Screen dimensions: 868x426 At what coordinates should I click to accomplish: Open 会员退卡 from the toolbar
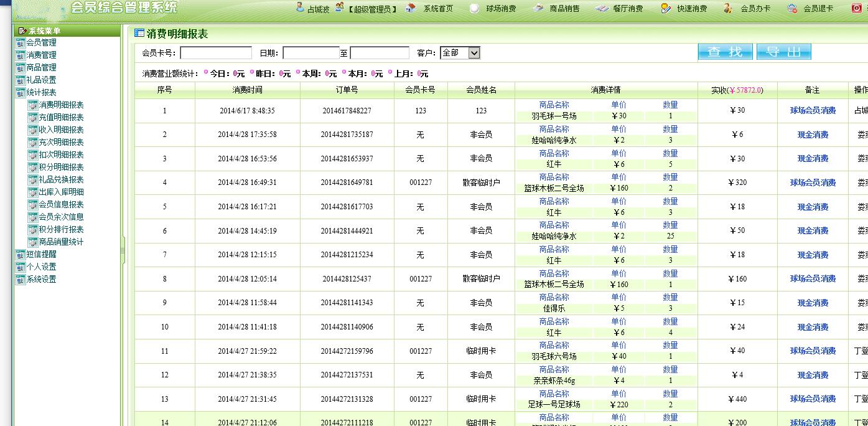(792, 8)
